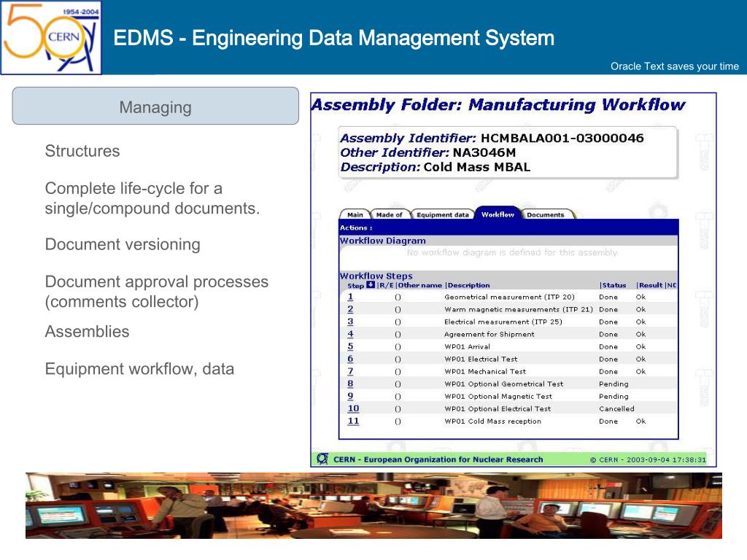Click 'Oracle Text saves your time' caption

(675, 66)
